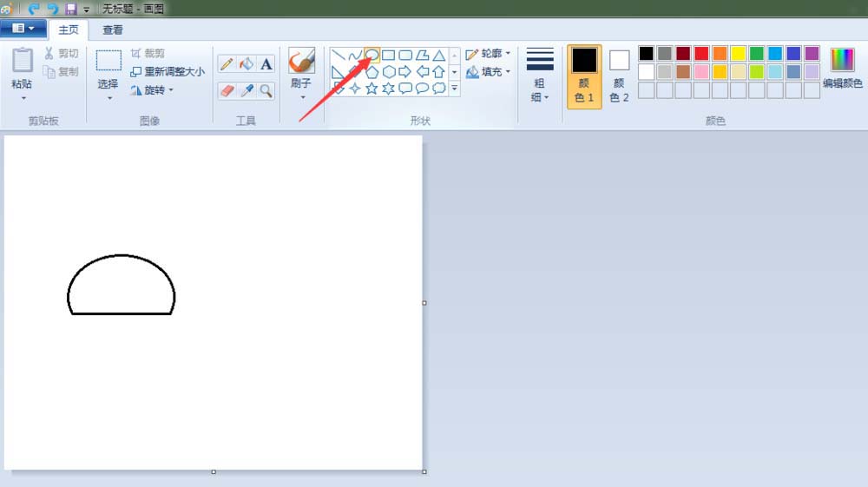The height and width of the screenshot is (487, 868).
Task: Open the Size (粗细) dropdown
Action: [540, 76]
